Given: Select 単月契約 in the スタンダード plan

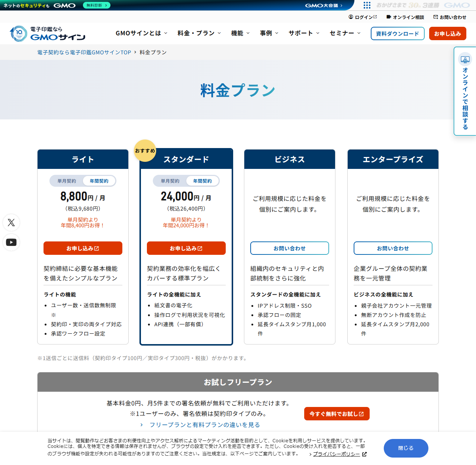Looking at the screenshot, I should tap(170, 181).
